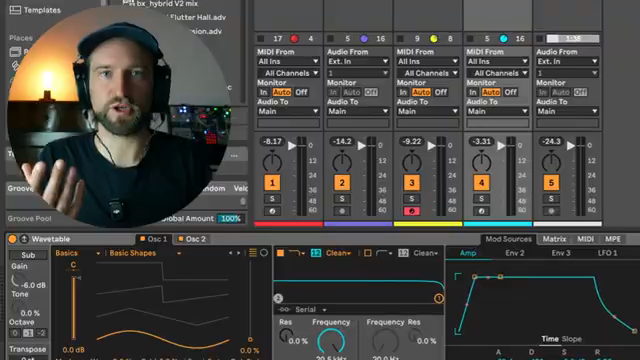640x360 pixels.
Task: Click filter 2 Frequency knob
Action: [x=385, y=341]
